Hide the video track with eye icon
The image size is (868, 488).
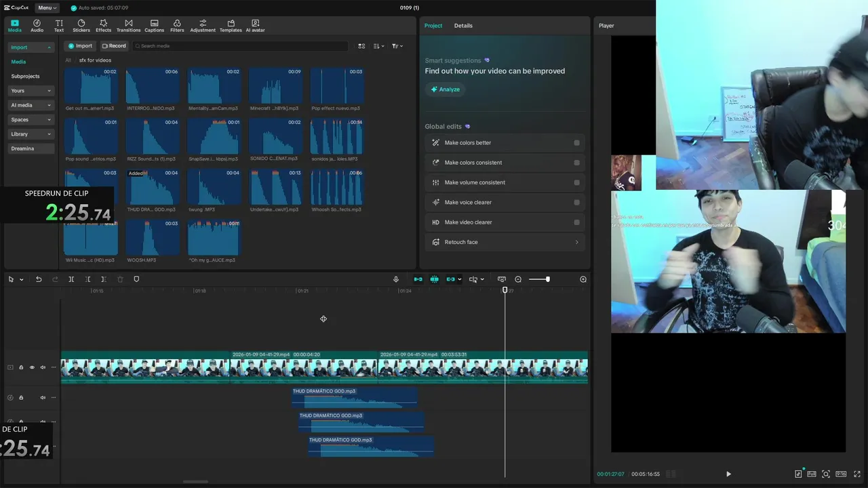(x=32, y=367)
